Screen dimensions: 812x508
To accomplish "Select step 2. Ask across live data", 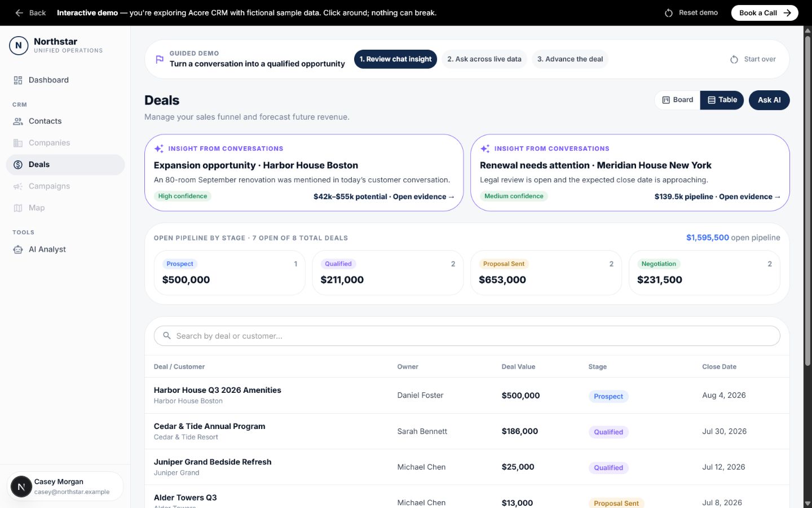I will click(x=484, y=59).
